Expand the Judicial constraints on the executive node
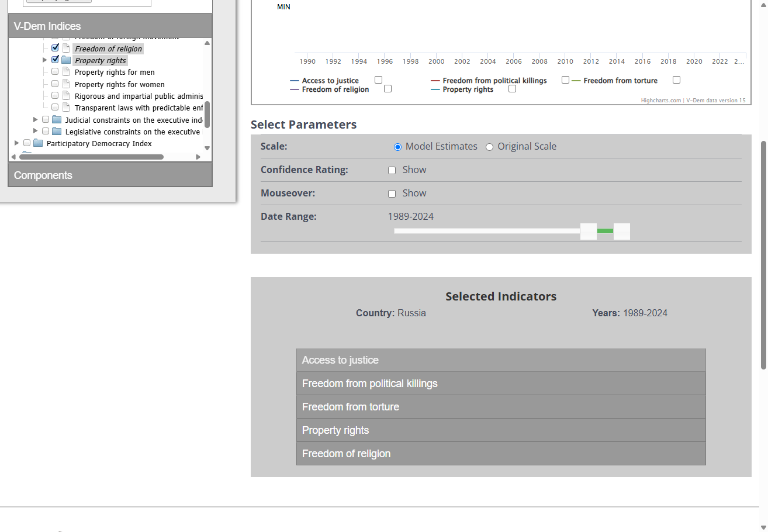This screenshot has height=532, width=768. (x=36, y=120)
